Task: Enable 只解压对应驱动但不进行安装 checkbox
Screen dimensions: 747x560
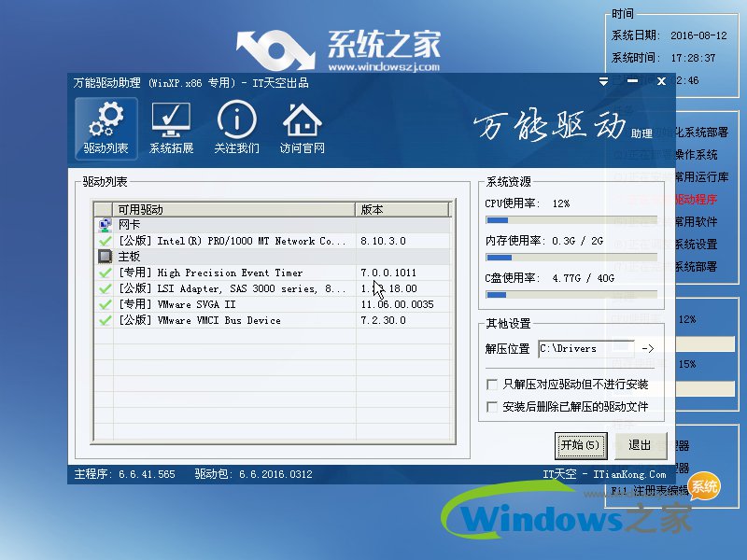Action: 492,384
